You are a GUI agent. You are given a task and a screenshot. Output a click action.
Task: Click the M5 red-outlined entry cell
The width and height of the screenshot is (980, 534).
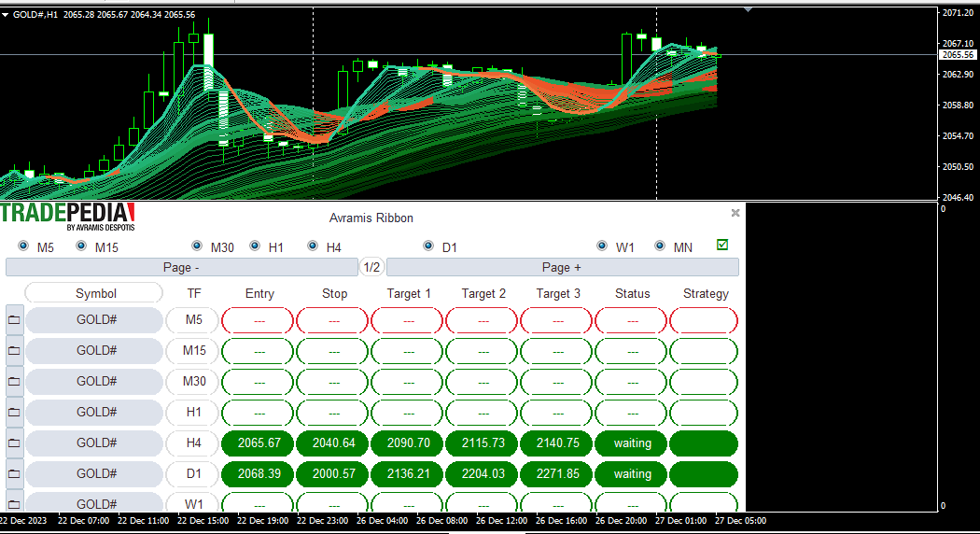(258, 320)
